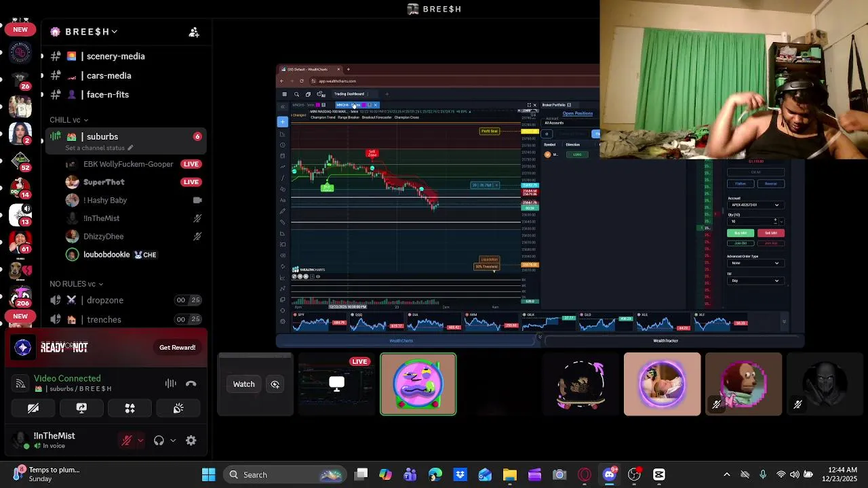Open the Trading Dashboard tab
The width and height of the screenshot is (868, 488).
(349, 94)
